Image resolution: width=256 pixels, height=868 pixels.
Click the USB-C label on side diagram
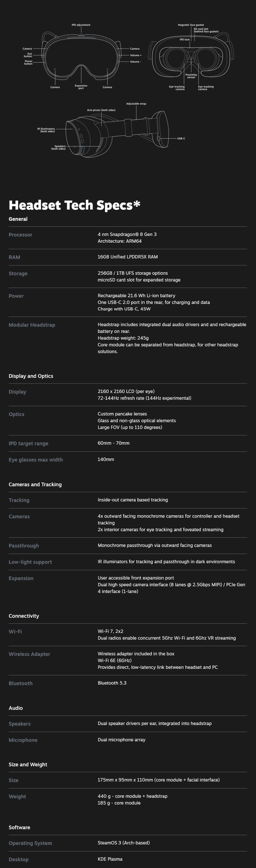tap(181, 138)
